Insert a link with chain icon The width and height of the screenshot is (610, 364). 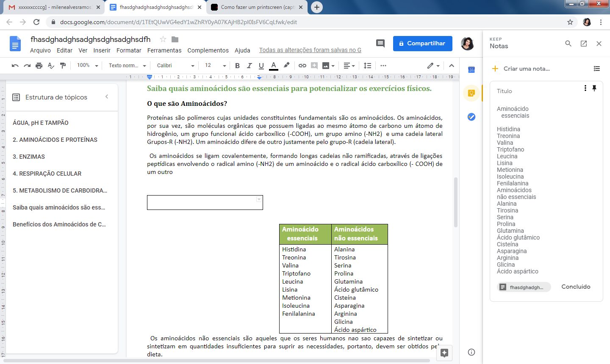(302, 66)
